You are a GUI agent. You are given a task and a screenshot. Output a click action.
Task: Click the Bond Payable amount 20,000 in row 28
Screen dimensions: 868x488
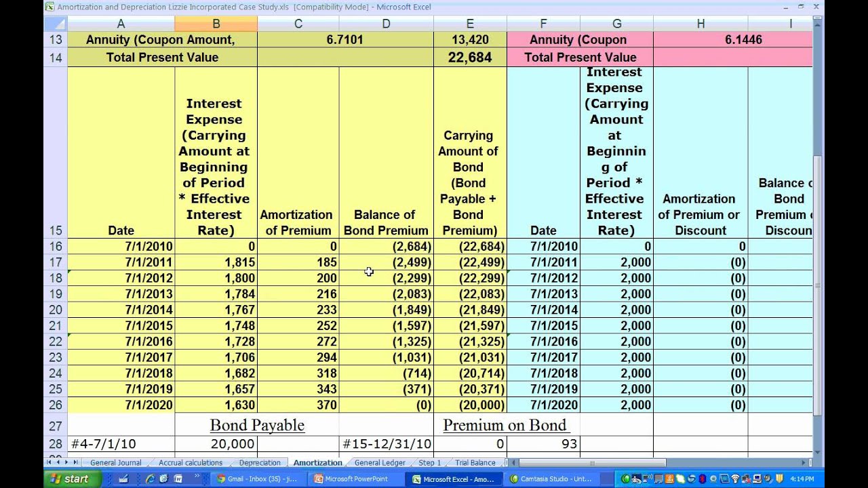tap(216, 444)
